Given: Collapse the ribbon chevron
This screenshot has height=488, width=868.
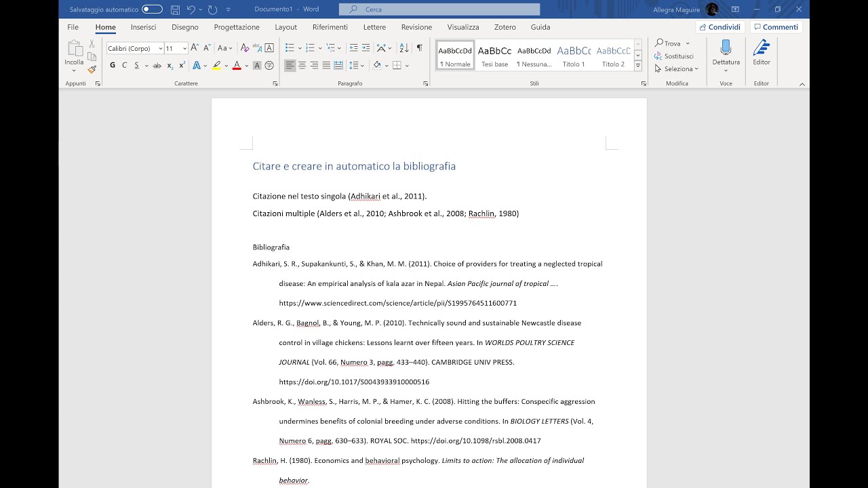Looking at the screenshot, I should coord(802,84).
